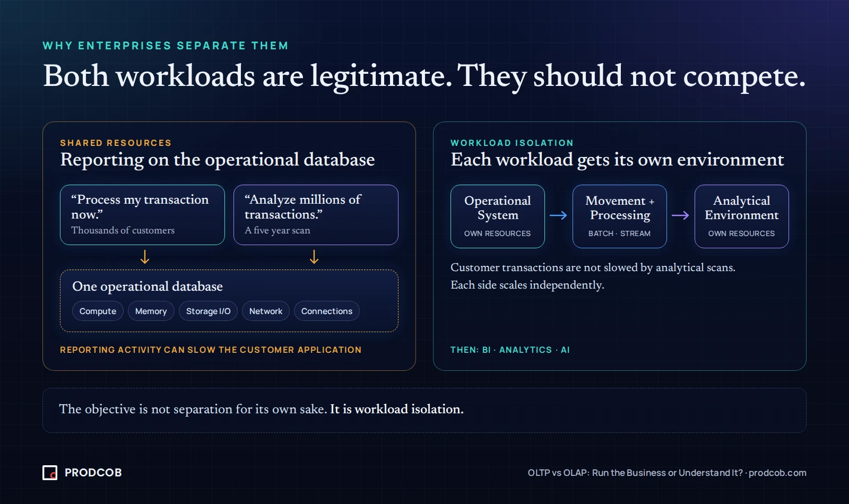849x504 pixels.
Task: Click the main headline "Both workloads are legitimate"
Action: pyautogui.click(x=247, y=76)
